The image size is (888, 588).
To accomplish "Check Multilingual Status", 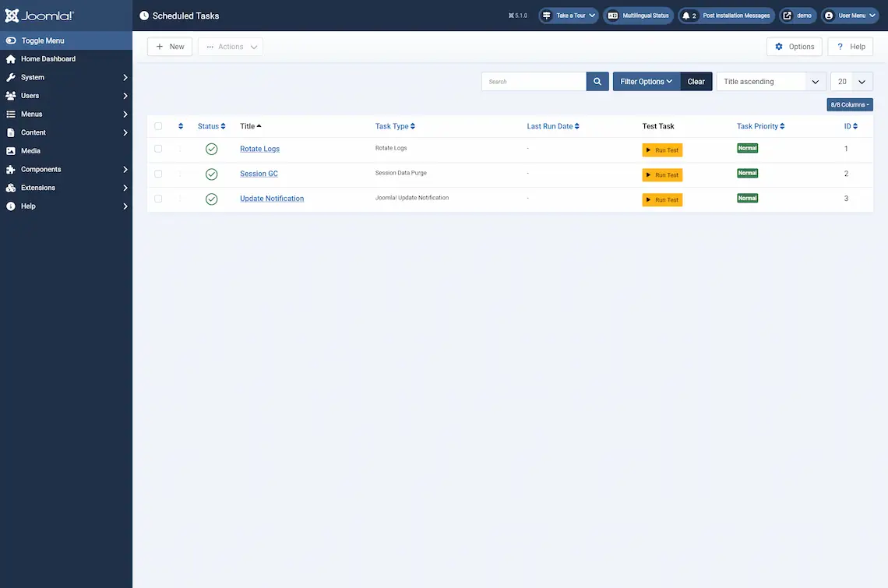I will click(638, 15).
